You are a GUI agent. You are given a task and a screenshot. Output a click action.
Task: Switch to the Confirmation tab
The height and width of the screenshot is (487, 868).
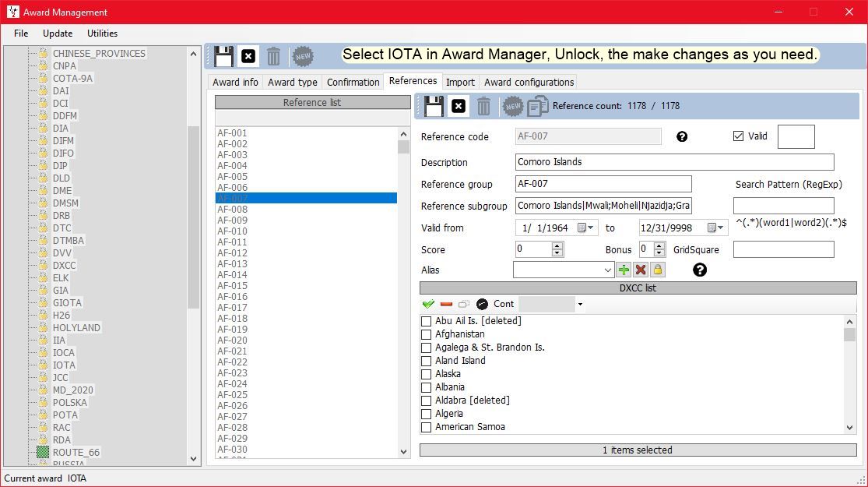click(x=353, y=82)
